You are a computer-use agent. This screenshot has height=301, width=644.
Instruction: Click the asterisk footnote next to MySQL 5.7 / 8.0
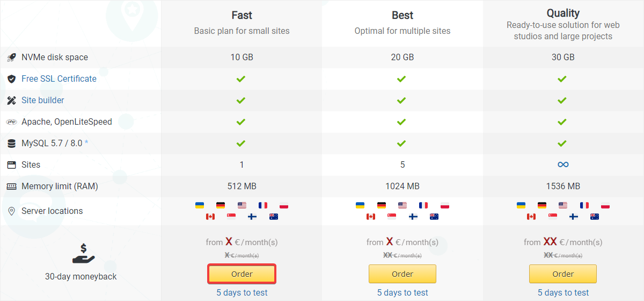86,142
